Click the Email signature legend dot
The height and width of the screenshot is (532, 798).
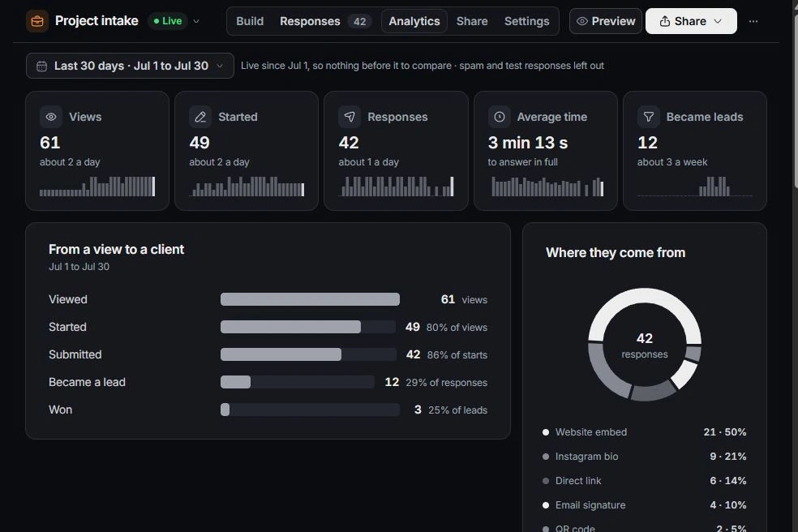[546, 505]
